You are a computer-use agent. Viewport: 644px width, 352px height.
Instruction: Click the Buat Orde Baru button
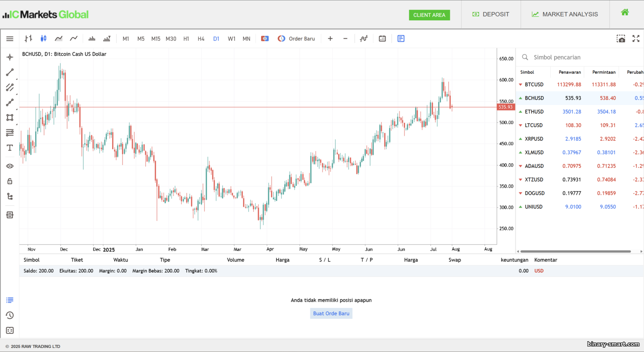331,313
